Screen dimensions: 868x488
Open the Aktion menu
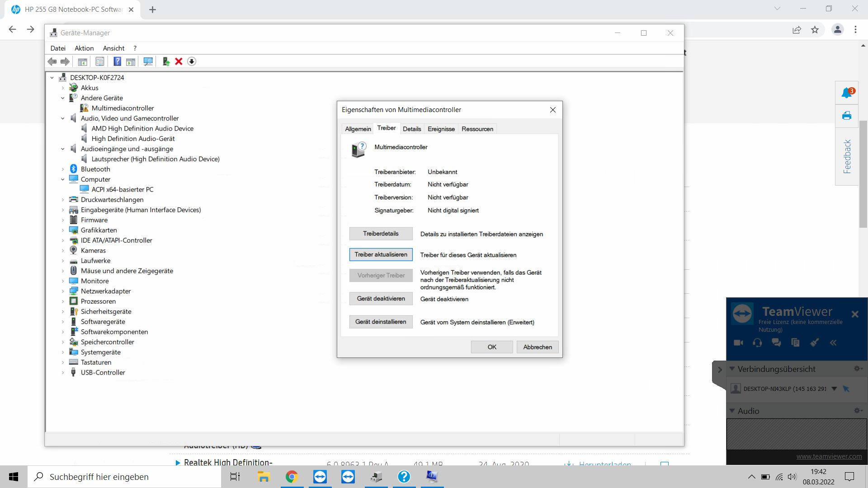click(x=84, y=48)
